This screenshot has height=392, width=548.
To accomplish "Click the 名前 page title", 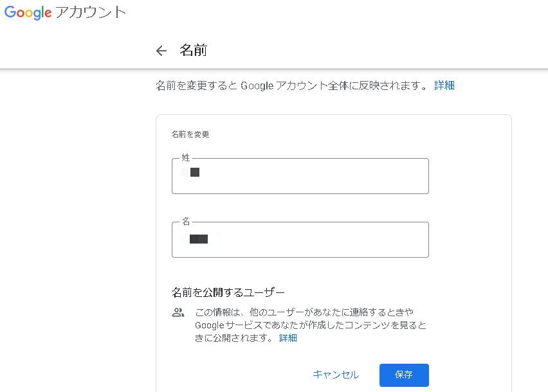I will (x=193, y=50).
